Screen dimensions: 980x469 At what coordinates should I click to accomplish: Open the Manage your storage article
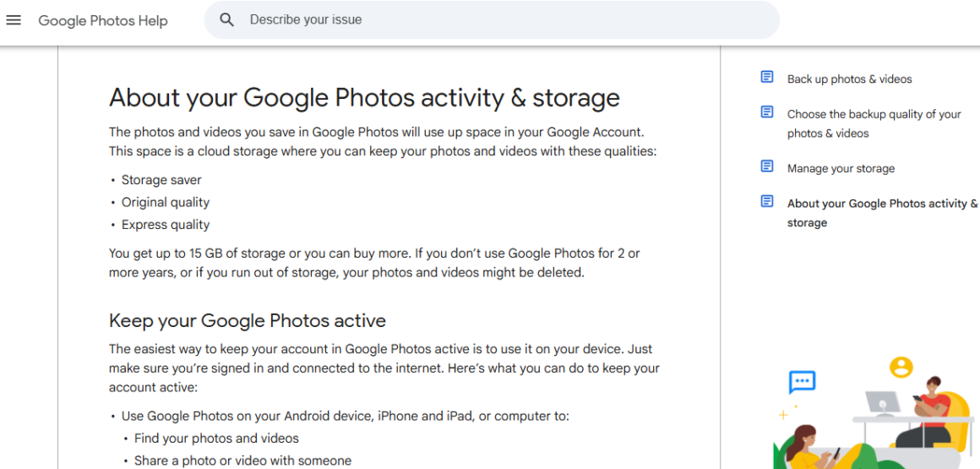[x=841, y=169]
